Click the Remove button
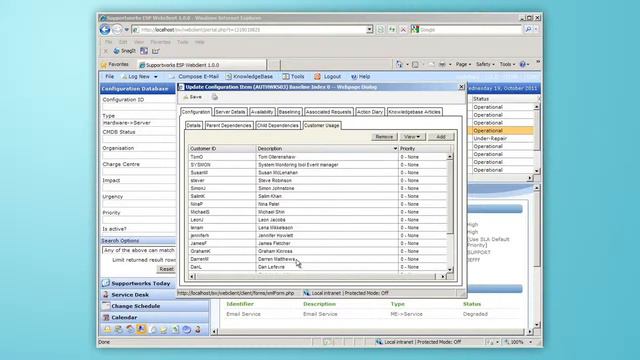The height and width of the screenshot is (360, 640). tap(384, 137)
